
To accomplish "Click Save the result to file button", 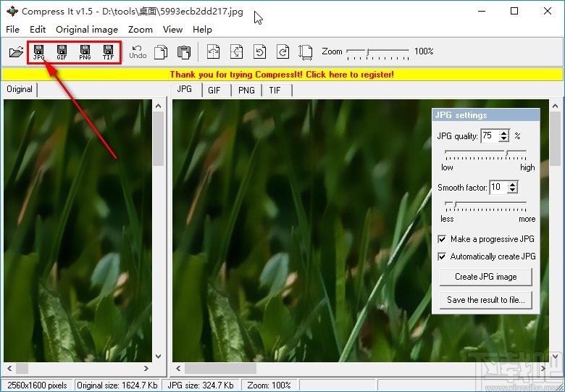I will click(x=486, y=300).
